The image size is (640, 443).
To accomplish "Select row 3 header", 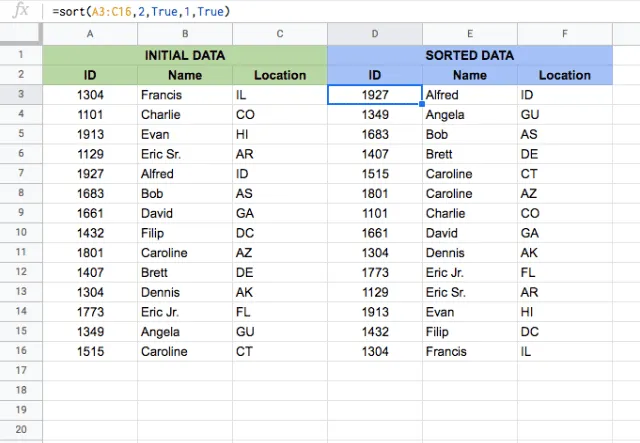I will [x=21, y=94].
